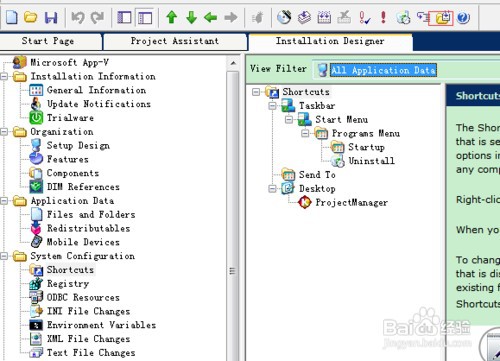Image resolution: width=500 pixels, height=361 pixels.
Task: Collapse the Taskbar node
Action: tap(272, 106)
